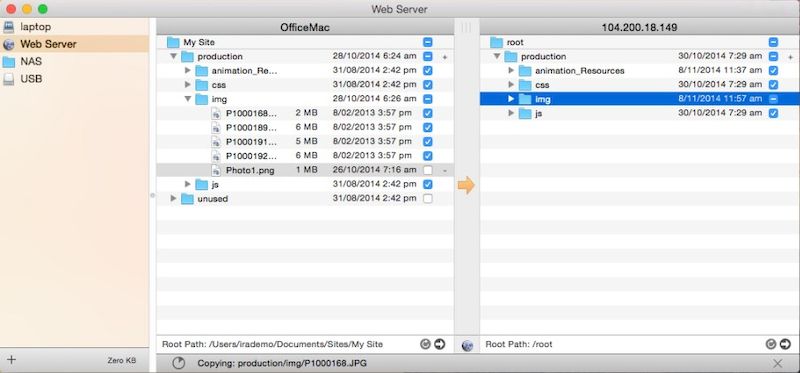The width and height of the screenshot is (800, 373).
Task: Click the My Site folder icon
Action: point(173,42)
